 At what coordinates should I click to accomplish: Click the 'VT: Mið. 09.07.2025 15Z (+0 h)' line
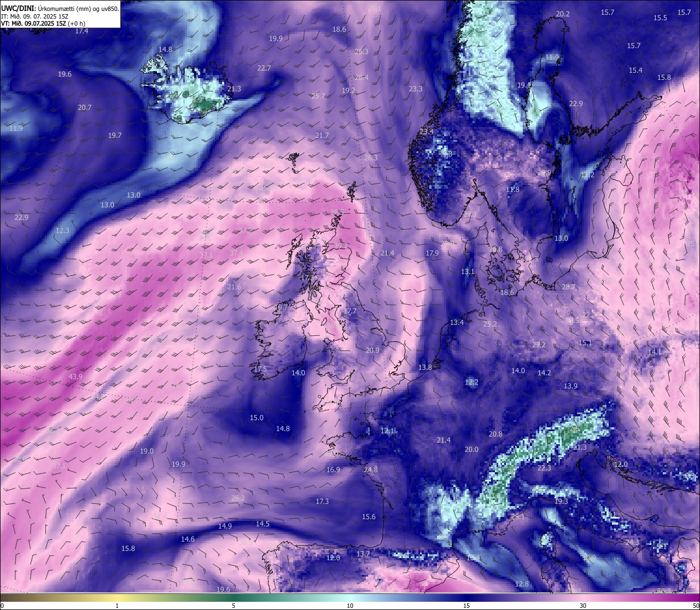(43, 24)
